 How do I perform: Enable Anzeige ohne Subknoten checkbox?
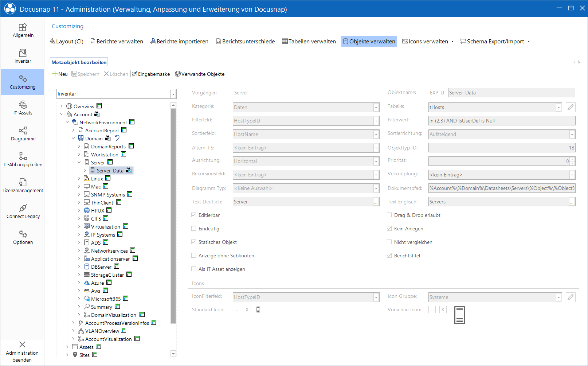pyautogui.click(x=194, y=256)
